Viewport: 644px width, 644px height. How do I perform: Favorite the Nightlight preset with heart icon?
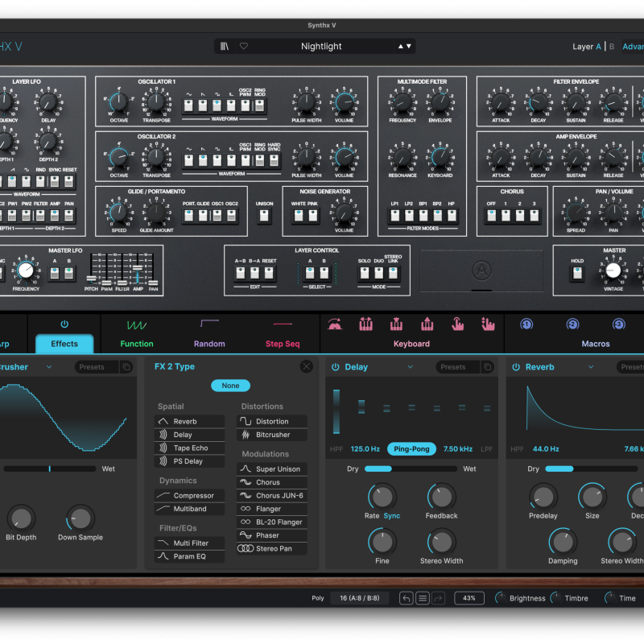(x=244, y=46)
